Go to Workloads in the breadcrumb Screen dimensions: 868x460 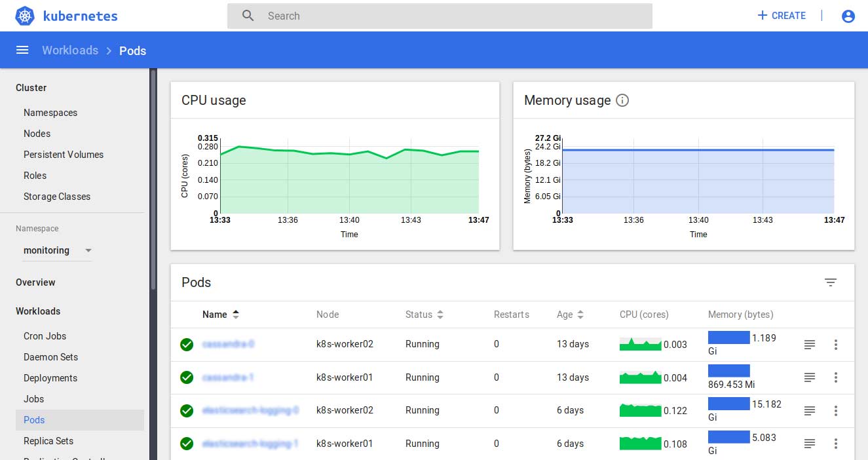pyautogui.click(x=70, y=50)
